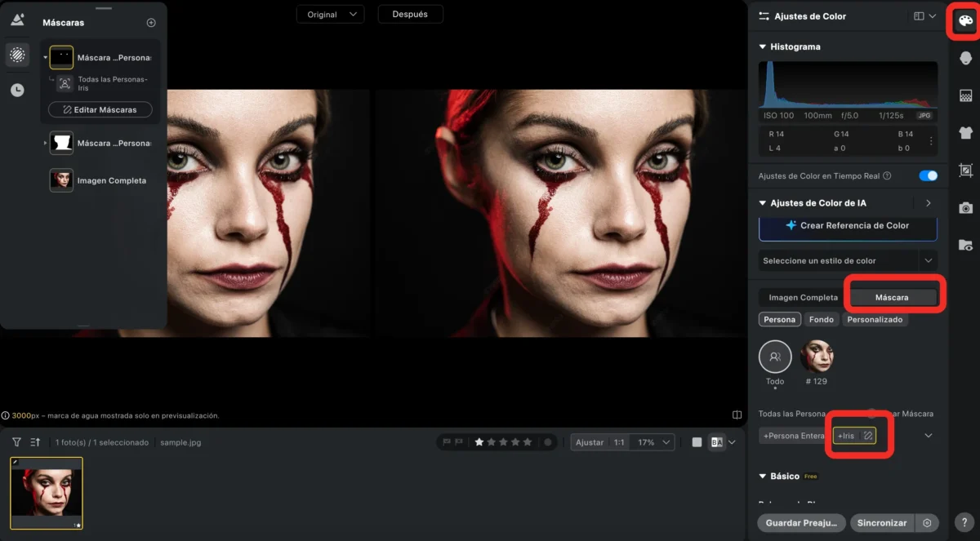Click Crear Referencia de Color button
Image resolution: width=980 pixels, height=541 pixels.
coord(848,225)
